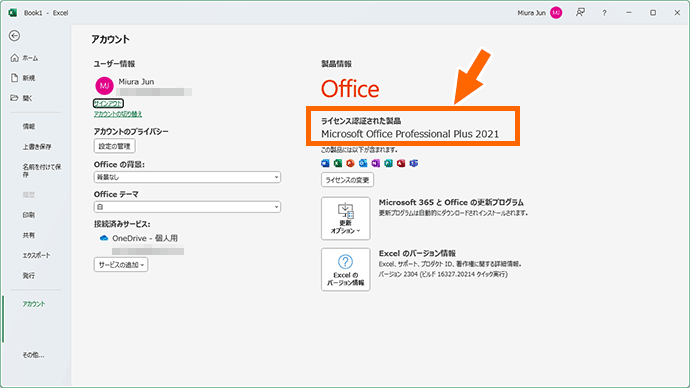
Task: Open the エクスポート page
Action: coord(37,255)
